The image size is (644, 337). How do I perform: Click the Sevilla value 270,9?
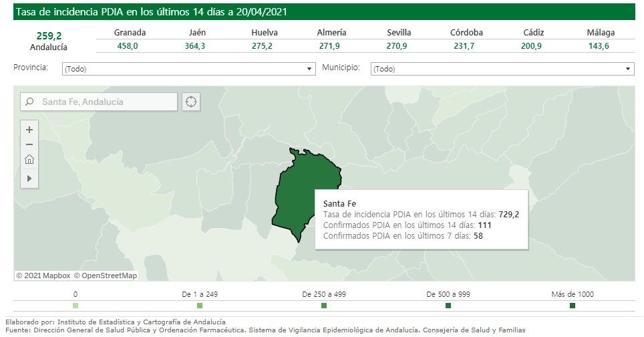[x=397, y=46]
